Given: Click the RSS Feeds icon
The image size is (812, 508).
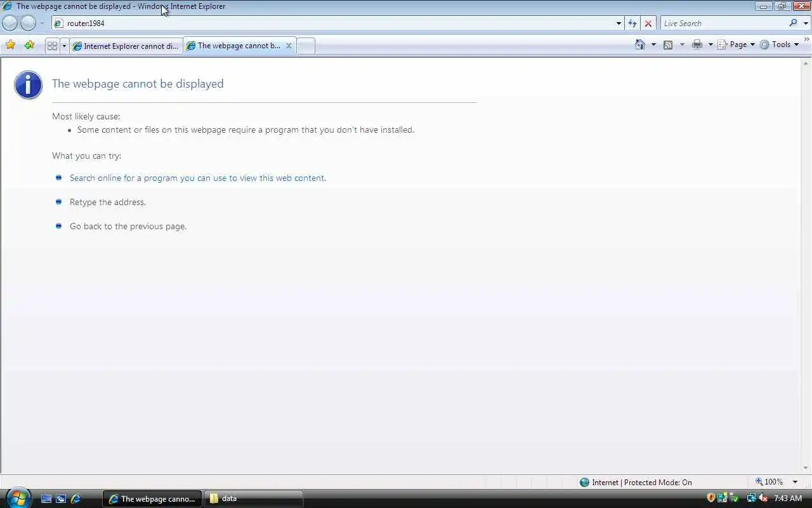Looking at the screenshot, I should tap(668, 44).
